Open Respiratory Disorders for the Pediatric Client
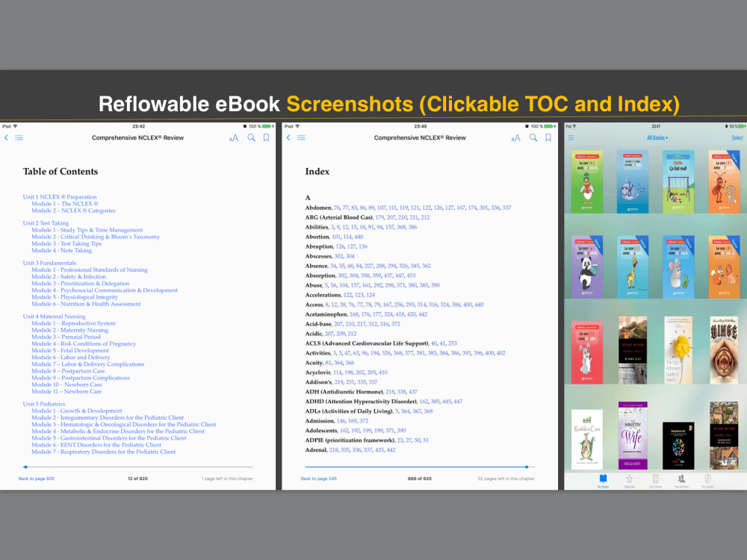747x560 pixels. pyautogui.click(x=103, y=452)
